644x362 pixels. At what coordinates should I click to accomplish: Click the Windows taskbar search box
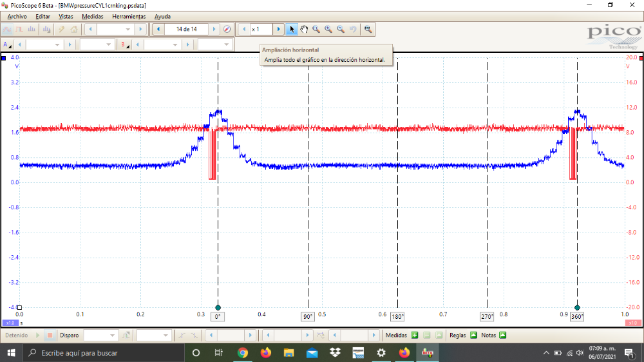[x=103, y=352]
